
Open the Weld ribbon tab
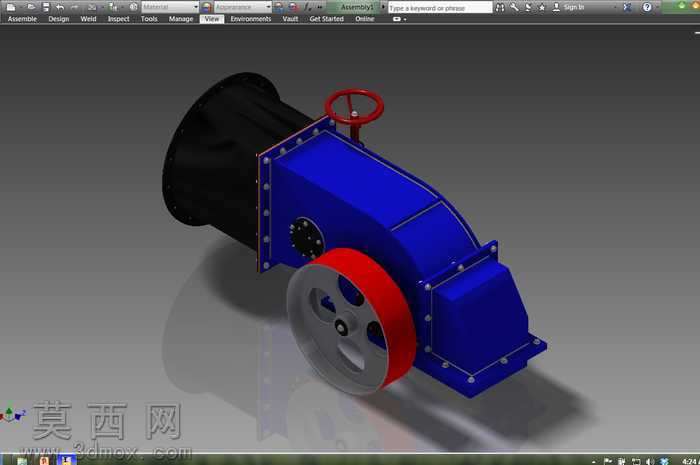88,19
